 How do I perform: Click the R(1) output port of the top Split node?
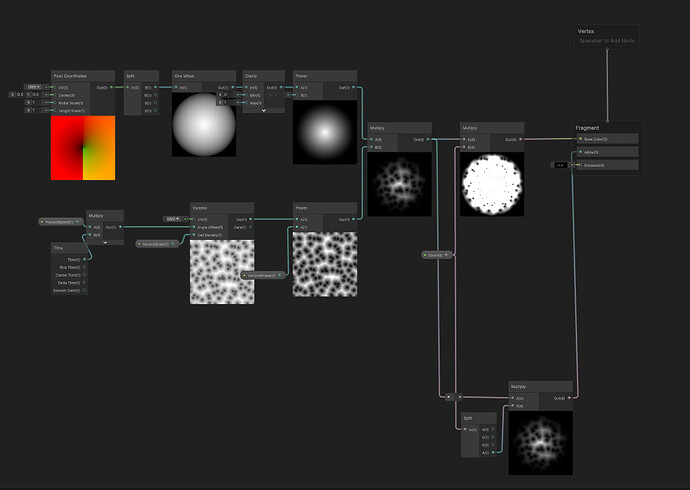tap(155, 87)
